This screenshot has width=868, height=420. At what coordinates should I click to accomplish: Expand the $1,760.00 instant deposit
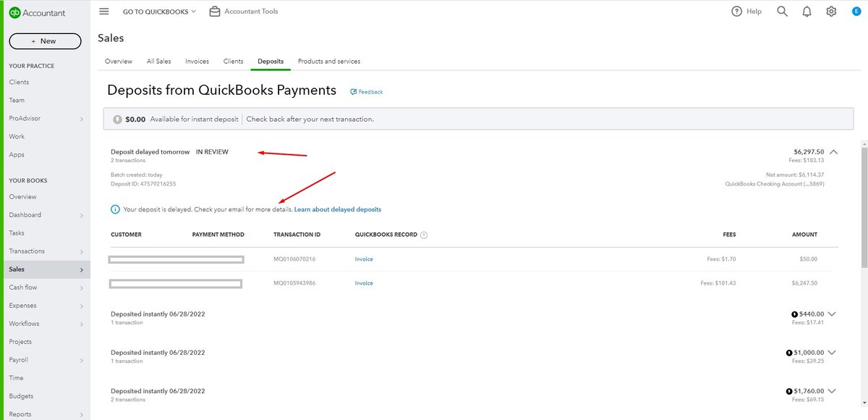[831, 390]
